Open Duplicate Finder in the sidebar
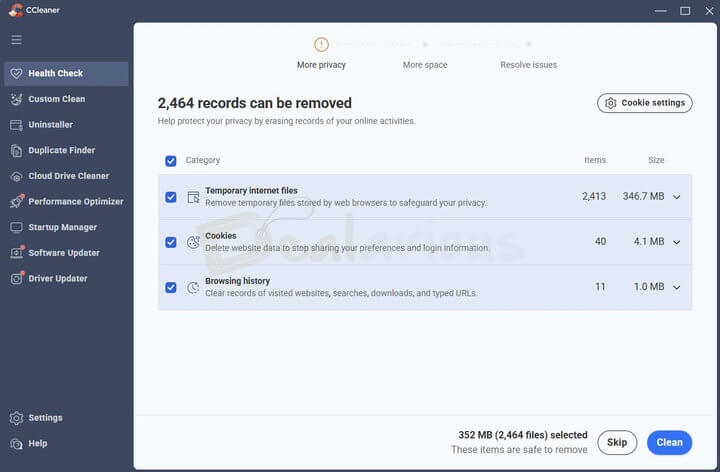 point(66,151)
